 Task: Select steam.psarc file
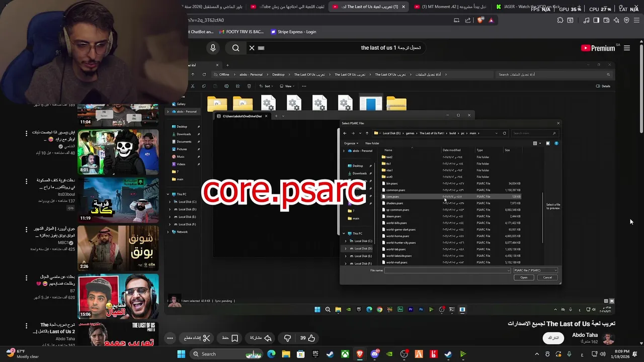[x=393, y=216]
